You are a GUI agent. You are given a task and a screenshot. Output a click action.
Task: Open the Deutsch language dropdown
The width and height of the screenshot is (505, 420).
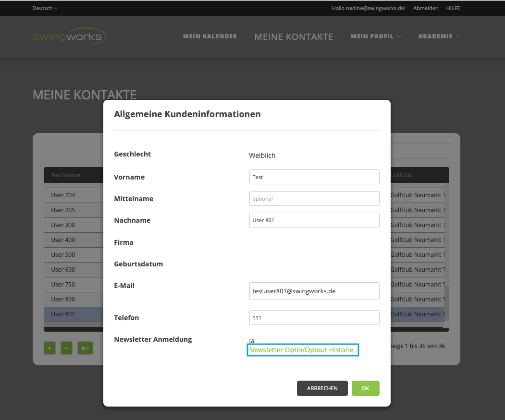pos(45,8)
